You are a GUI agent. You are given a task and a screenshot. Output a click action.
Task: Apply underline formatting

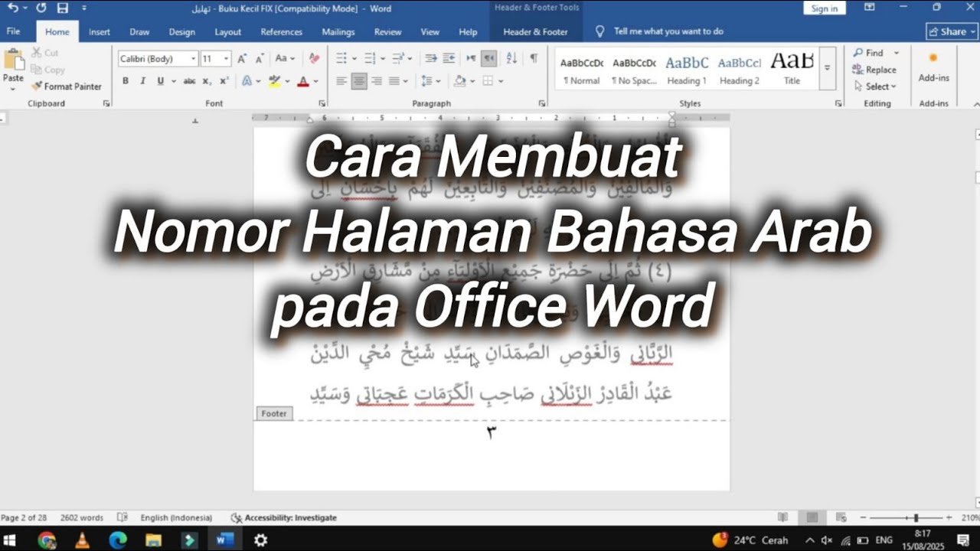pyautogui.click(x=160, y=81)
